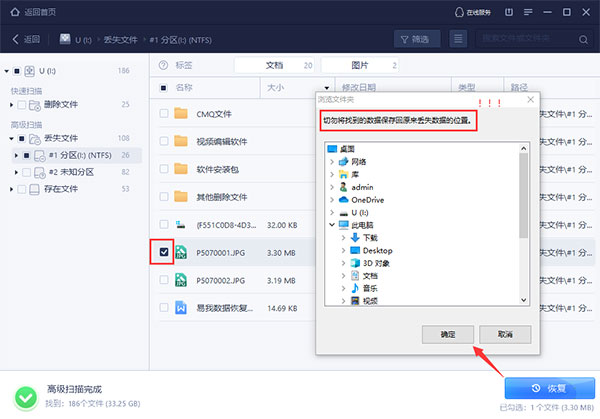Expand the 网络 node in folder dialog
The image size is (600, 419).
[332, 161]
